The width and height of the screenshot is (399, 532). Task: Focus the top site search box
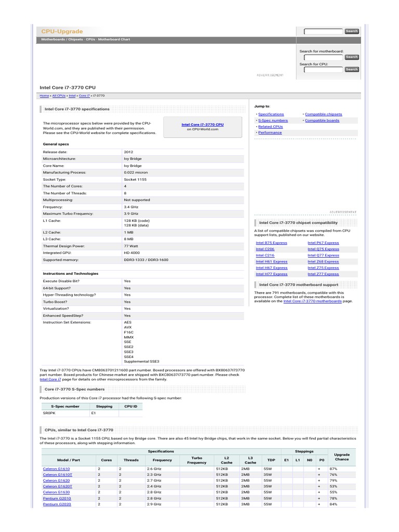click(323, 32)
